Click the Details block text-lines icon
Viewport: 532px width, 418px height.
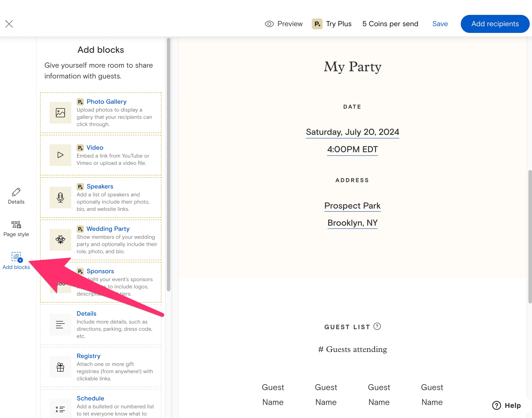[60, 324]
